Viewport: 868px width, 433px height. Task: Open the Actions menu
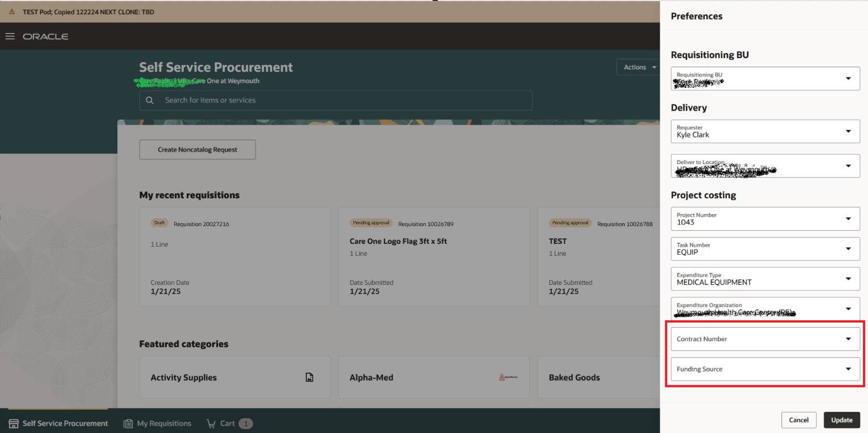[x=638, y=67]
